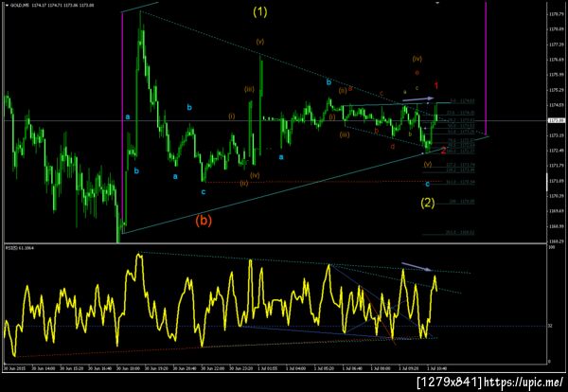Click the 30 Jun 14:00 time label
The image size is (568, 392).
pos(43,368)
